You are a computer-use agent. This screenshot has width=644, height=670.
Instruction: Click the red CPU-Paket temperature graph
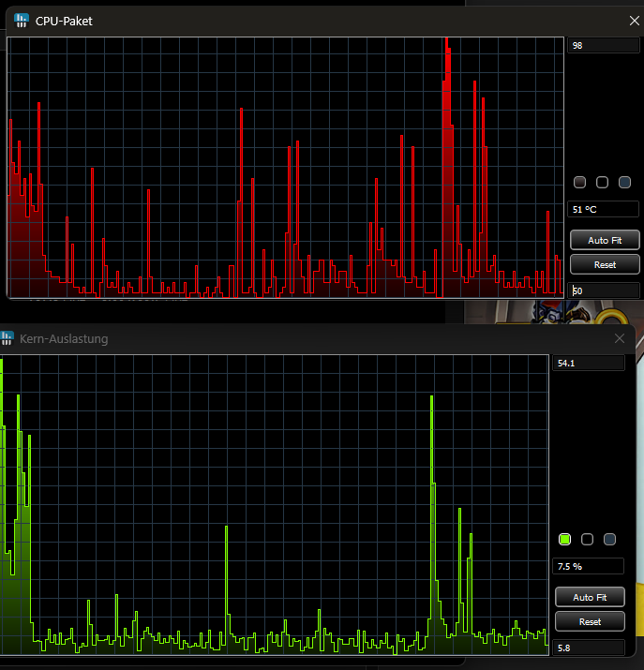(286, 167)
